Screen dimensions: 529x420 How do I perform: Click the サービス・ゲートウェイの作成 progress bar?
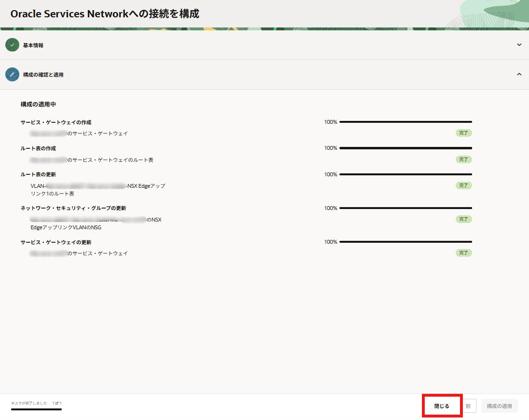(x=405, y=122)
